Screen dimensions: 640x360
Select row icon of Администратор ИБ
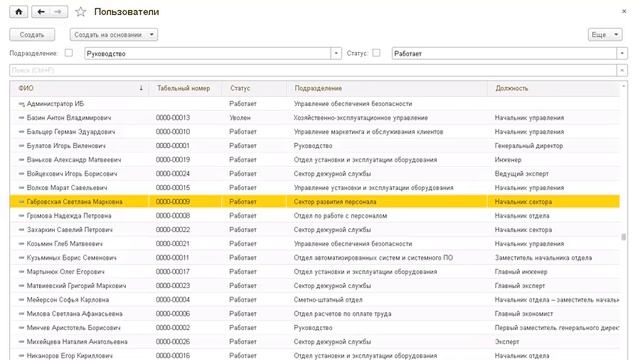point(21,104)
